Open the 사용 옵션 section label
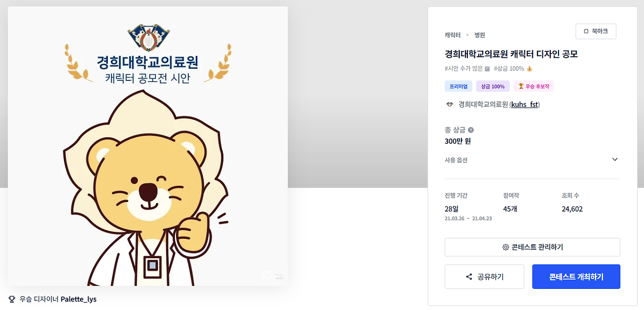Image resolution: width=644 pixels, height=310 pixels. click(x=456, y=160)
